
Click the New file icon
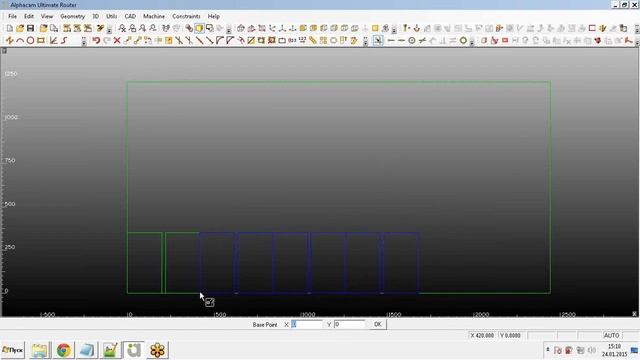(x=10, y=28)
